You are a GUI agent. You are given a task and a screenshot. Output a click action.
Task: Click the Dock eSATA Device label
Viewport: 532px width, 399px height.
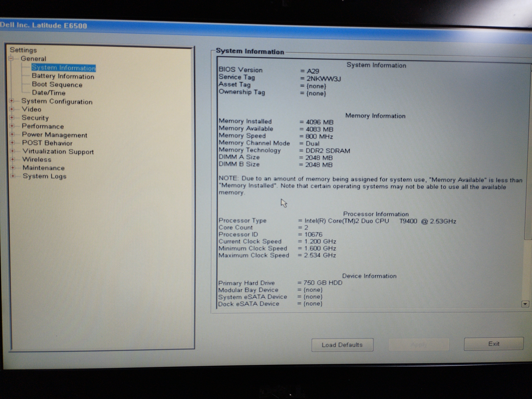point(249,304)
